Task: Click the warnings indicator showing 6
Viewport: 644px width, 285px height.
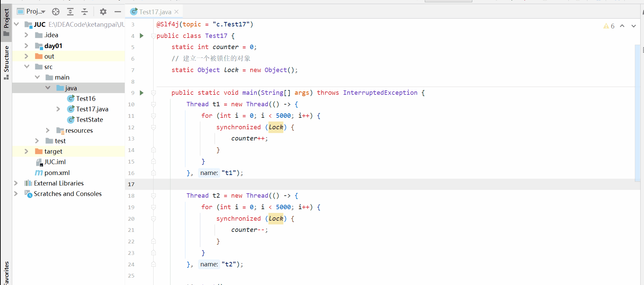Action: [x=609, y=26]
